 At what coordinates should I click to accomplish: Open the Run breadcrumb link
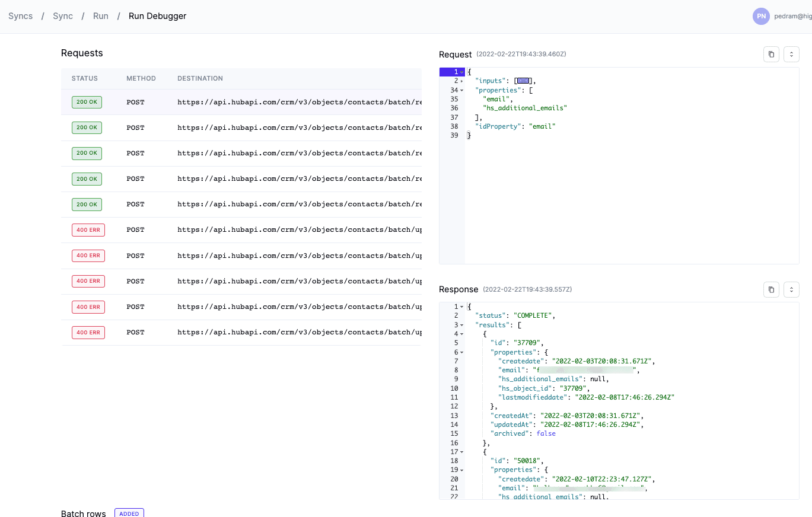(x=101, y=16)
